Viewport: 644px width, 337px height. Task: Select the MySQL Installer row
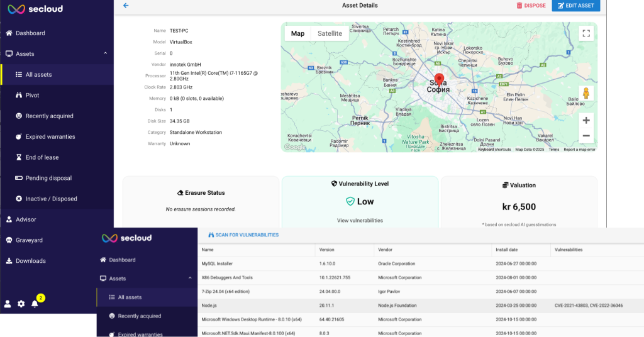421,263
